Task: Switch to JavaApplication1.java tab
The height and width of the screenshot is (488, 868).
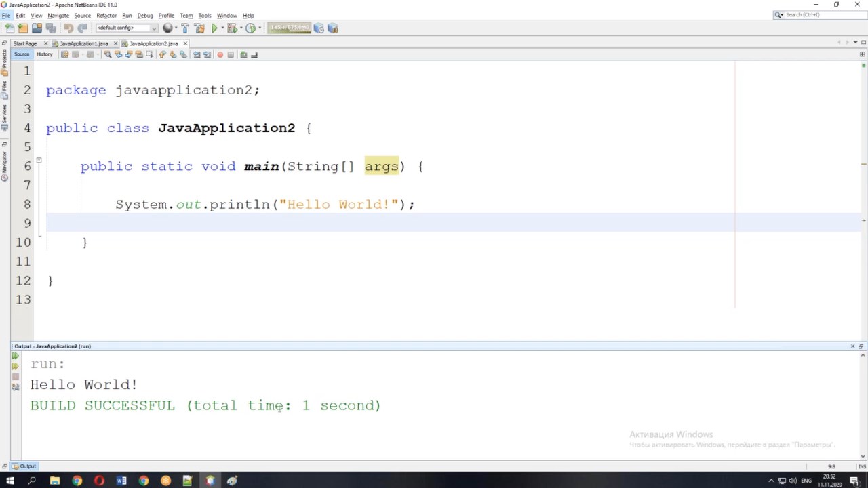Action: pyautogui.click(x=83, y=43)
